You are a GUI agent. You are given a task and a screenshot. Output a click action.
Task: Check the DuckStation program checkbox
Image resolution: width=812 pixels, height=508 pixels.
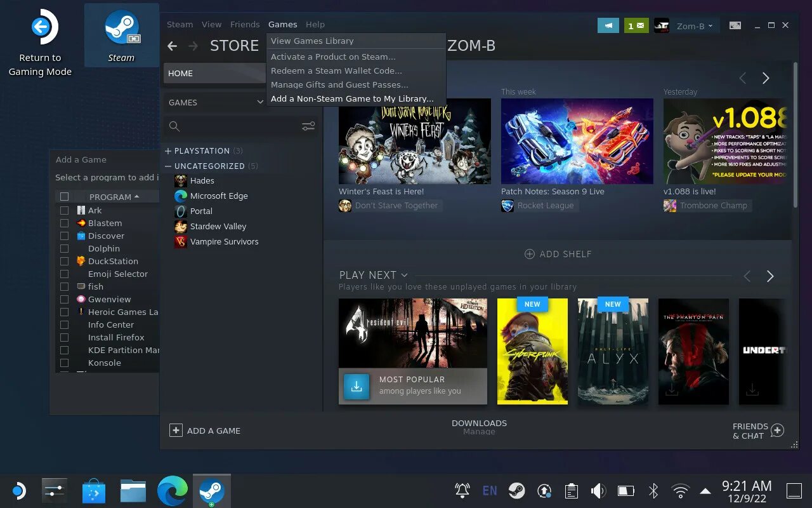pyautogui.click(x=64, y=261)
